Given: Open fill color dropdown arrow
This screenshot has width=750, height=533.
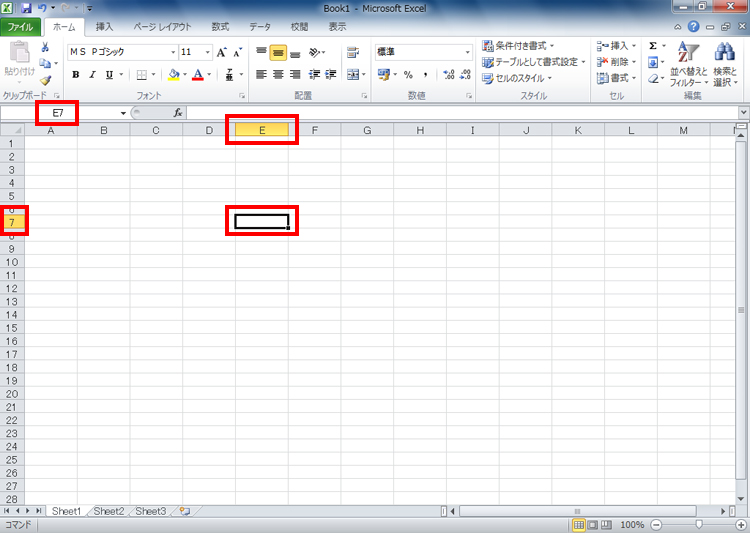Looking at the screenshot, I should pyautogui.click(x=185, y=75).
